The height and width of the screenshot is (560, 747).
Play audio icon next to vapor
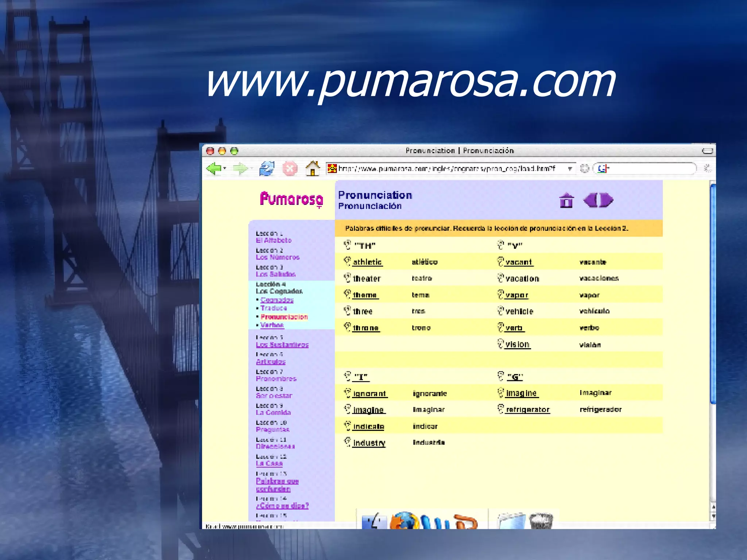pyautogui.click(x=501, y=294)
